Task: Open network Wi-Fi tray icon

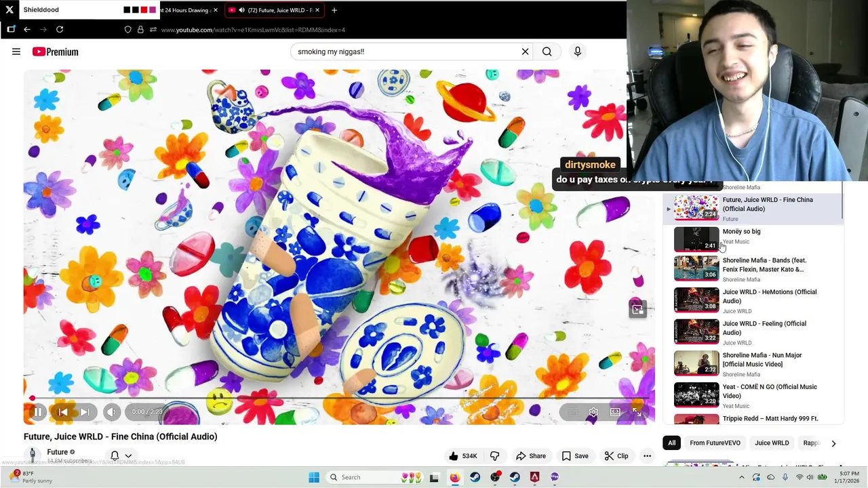Action: pyautogui.click(x=800, y=477)
